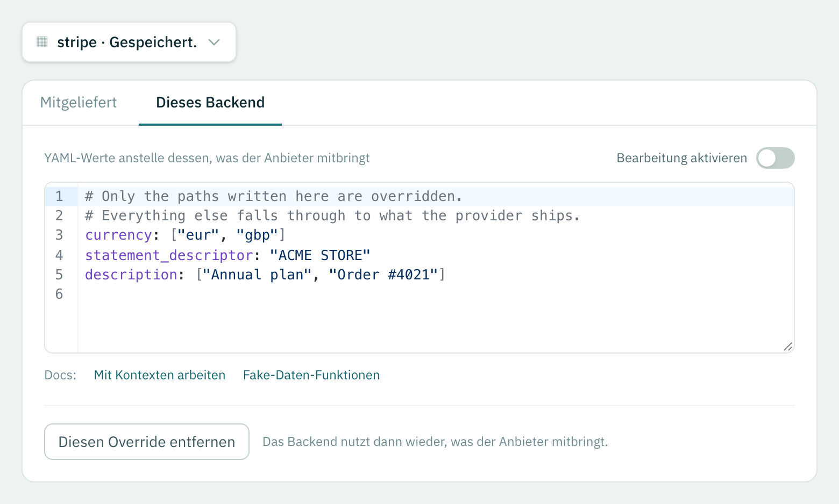Click line number 6 in the gutter
This screenshot has height=504, width=839.
(59, 294)
